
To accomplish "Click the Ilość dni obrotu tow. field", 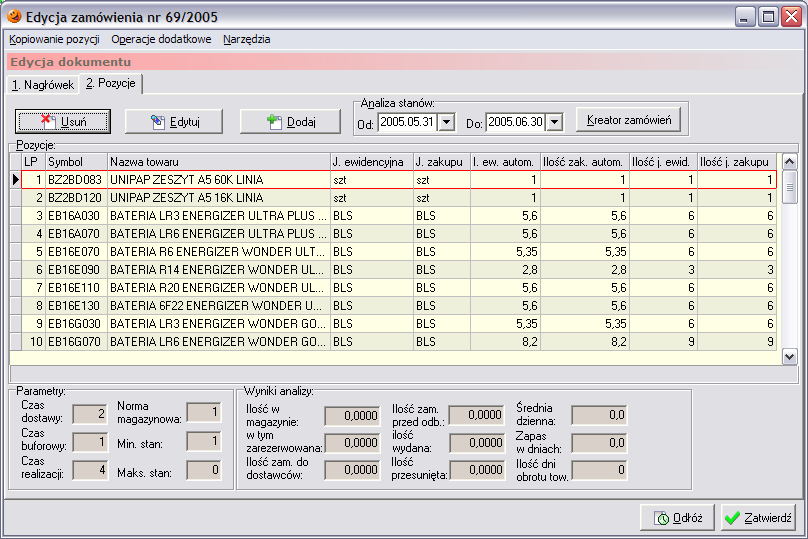I will pyautogui.click(x=600, y=470).
